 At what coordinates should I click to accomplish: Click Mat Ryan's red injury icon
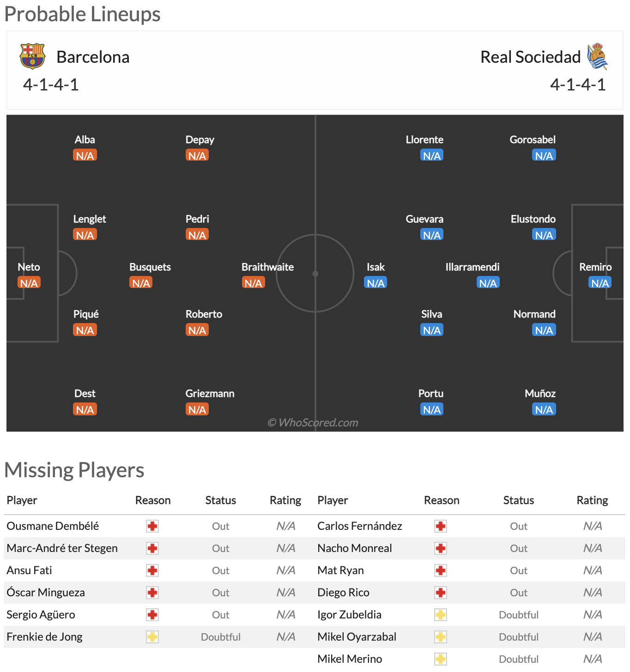(441, 570)
